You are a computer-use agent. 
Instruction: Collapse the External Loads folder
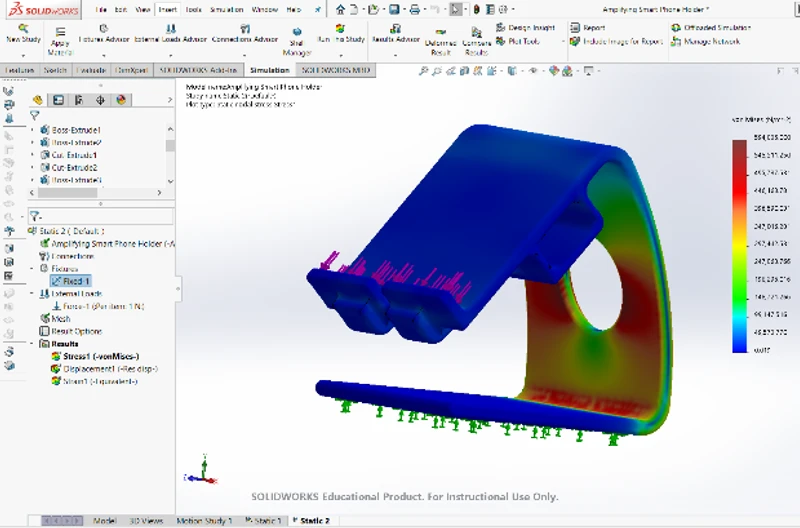click(33, 293)
